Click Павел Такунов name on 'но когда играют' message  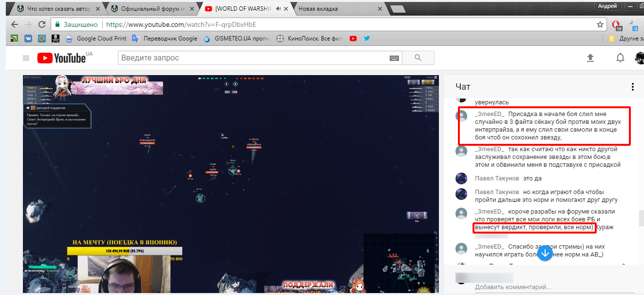(496, 192)
